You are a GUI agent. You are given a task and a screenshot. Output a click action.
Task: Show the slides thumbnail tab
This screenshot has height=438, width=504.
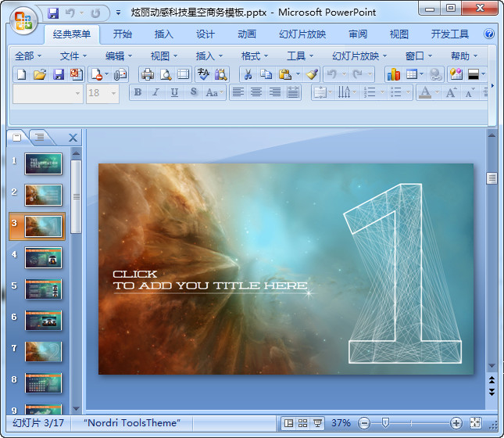[x=16, y=138]
